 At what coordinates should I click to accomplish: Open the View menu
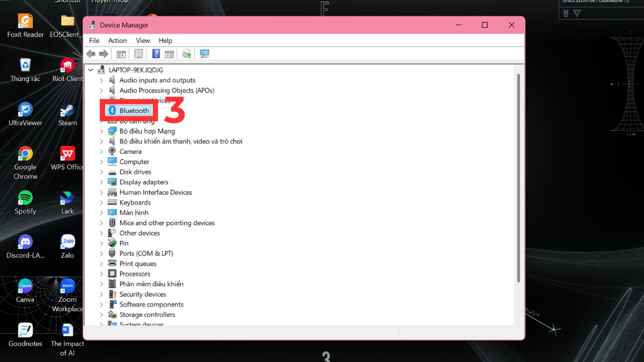[x=143, y=40]
